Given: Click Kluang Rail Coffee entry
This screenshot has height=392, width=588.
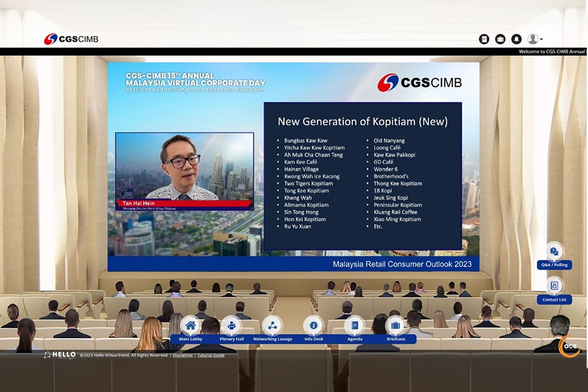Looking at the screenshot, I should 395,212.
